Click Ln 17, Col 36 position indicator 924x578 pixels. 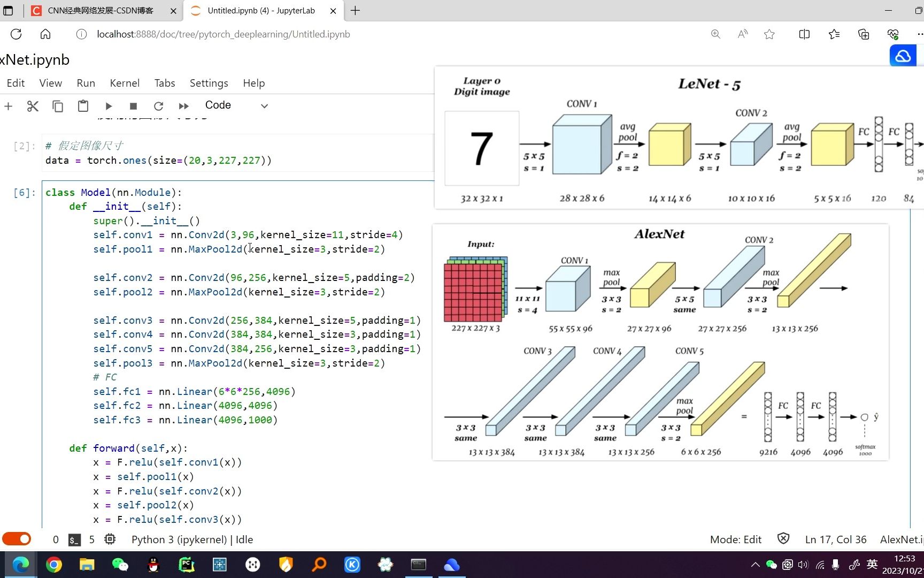pyautogui.click(x=836, y=539)
